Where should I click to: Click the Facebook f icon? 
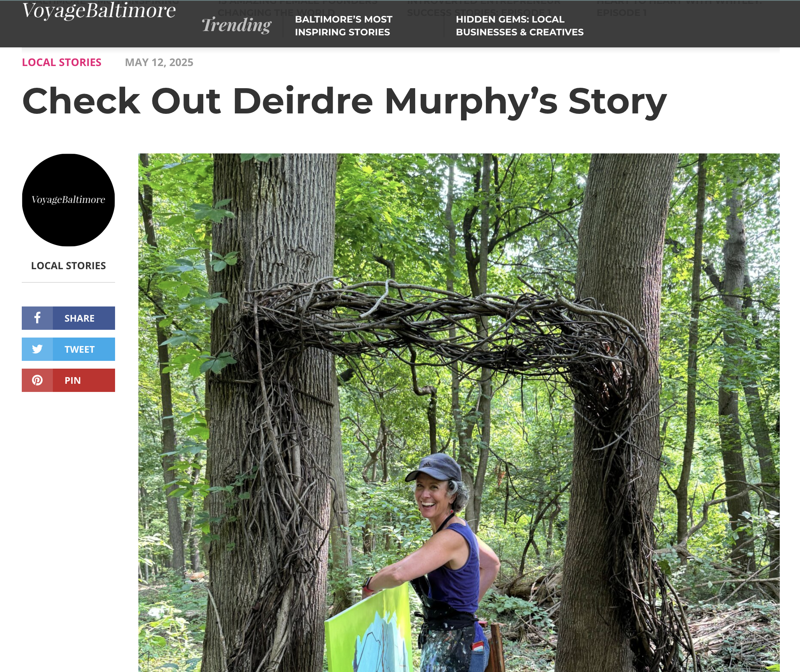pos(37,318)
